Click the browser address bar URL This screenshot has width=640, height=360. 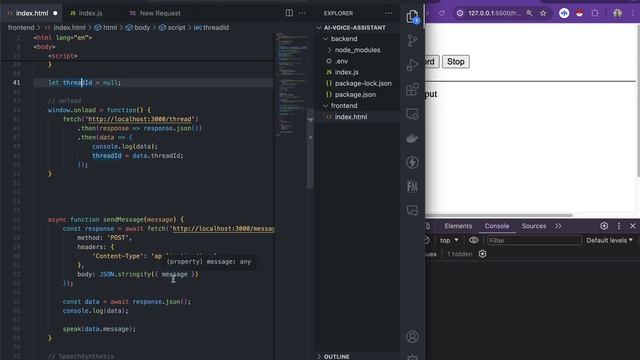point(494,13)
